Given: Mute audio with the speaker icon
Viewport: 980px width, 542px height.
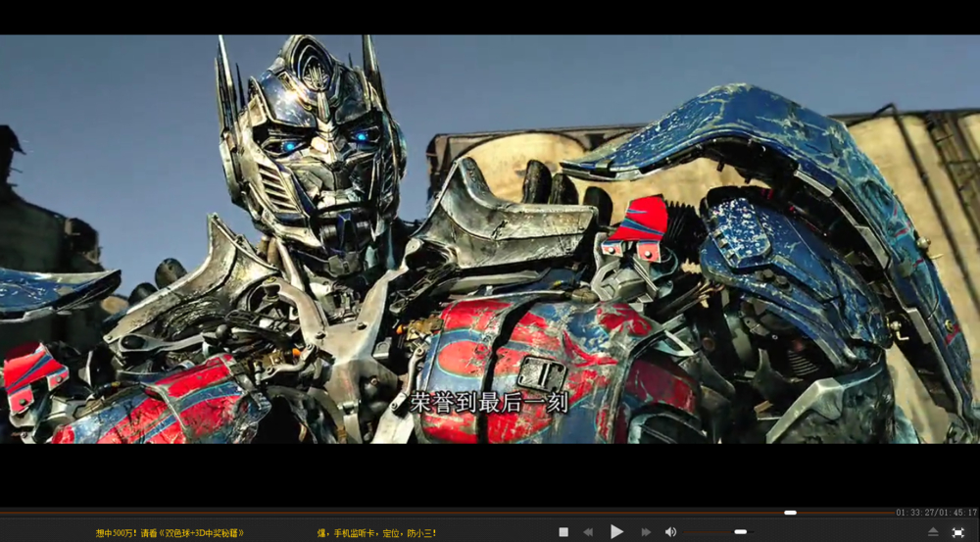Looking at the screenshot, I should pyautogui.click(x=670, y=532).
